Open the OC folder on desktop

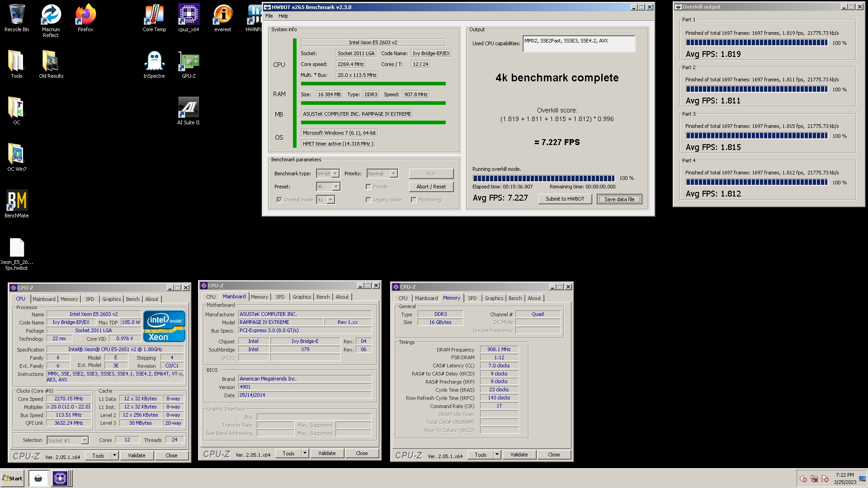pos(17,111)
